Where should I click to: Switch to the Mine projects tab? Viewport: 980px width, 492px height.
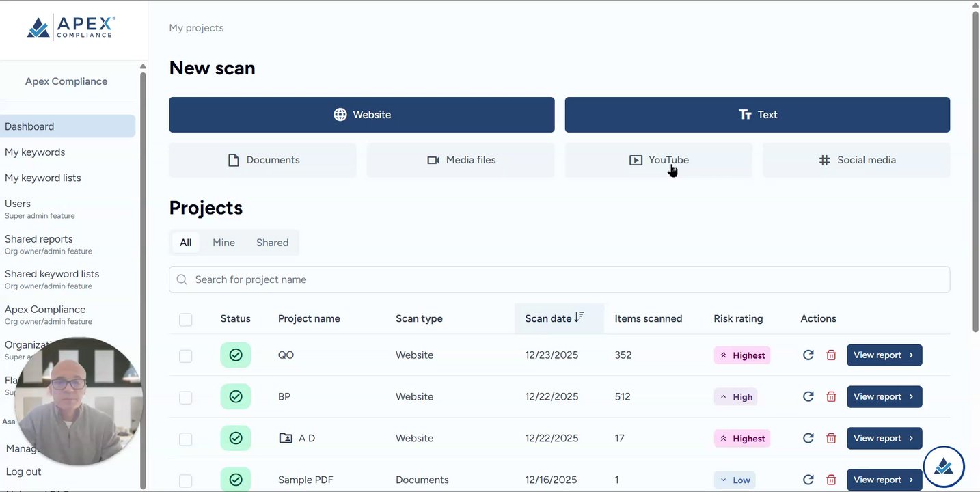[223, 243]
